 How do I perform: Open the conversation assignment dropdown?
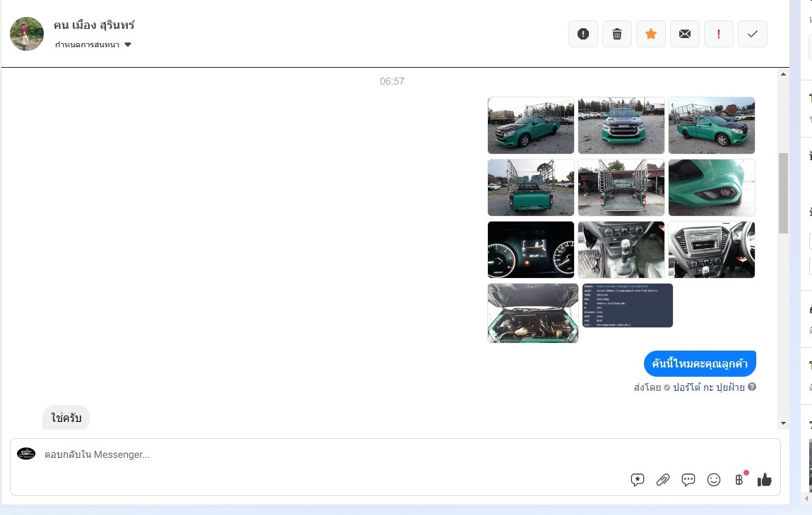[93, 44]
